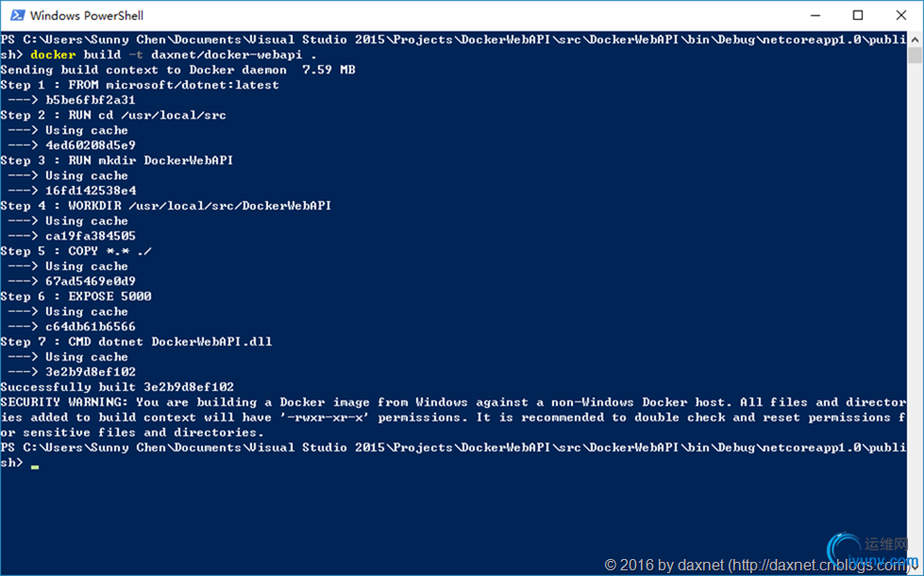The height and width of the screenshot is (576, 924).
Task: Minimize the Windows PowerShell window
Action: [x=815, y=15]
